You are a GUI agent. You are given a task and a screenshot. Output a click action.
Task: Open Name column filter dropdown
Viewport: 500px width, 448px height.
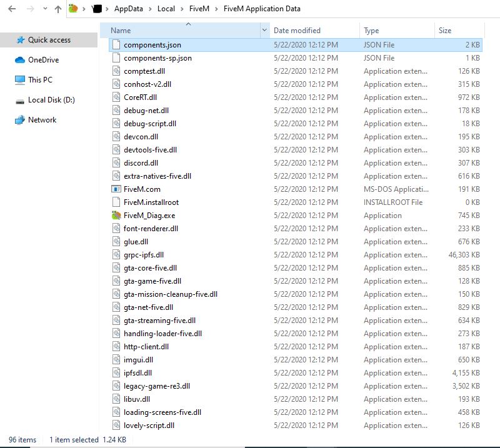tap(264, 30)
